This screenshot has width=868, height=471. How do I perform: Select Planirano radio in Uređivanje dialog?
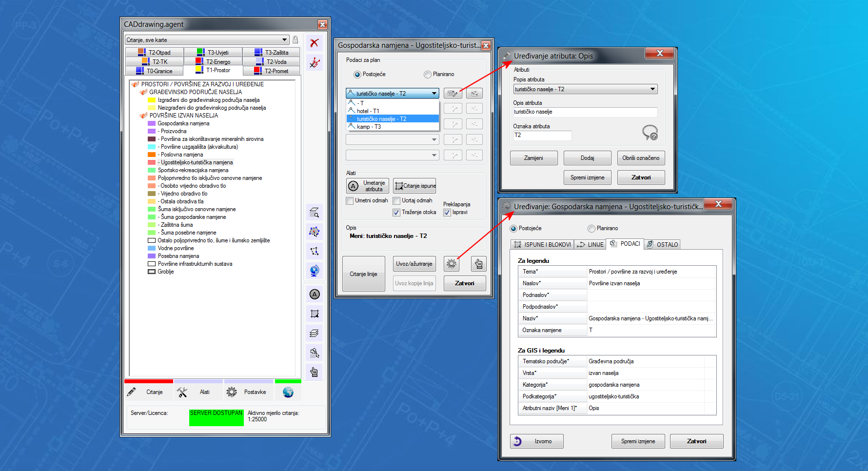click(x=592, y=229)
